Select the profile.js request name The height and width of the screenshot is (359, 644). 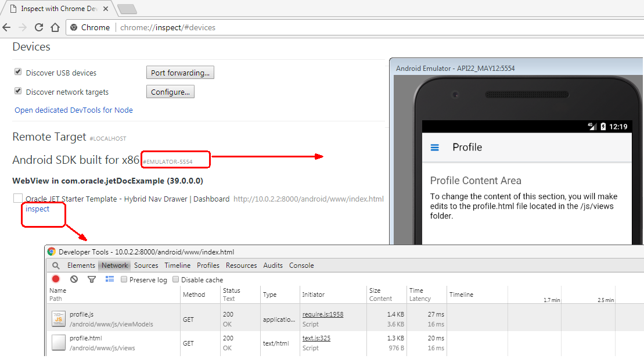coord(81,314)
